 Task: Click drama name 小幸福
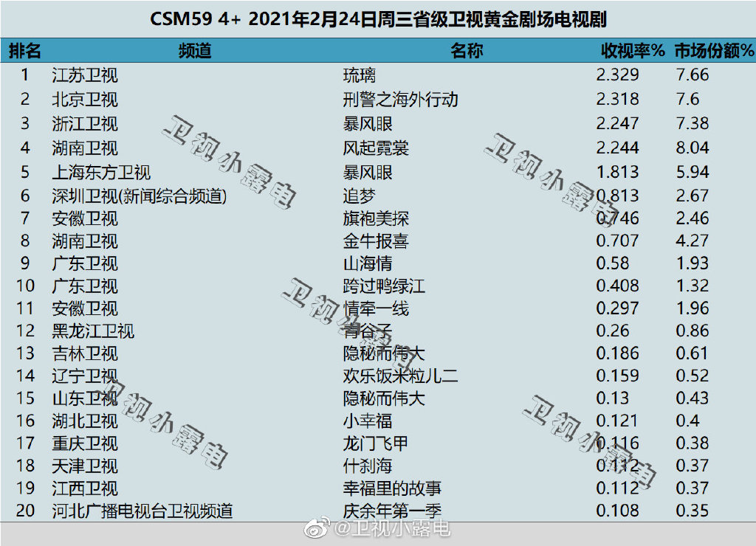[368, 421]
